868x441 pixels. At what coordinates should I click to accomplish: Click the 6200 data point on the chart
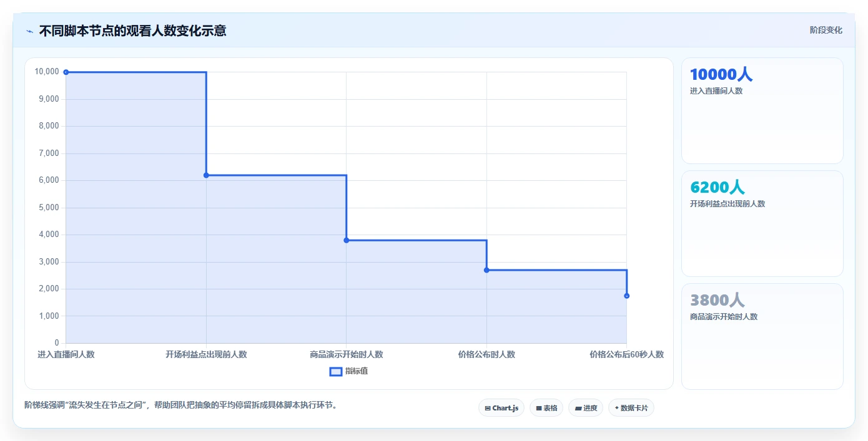(x=206, y=175)
